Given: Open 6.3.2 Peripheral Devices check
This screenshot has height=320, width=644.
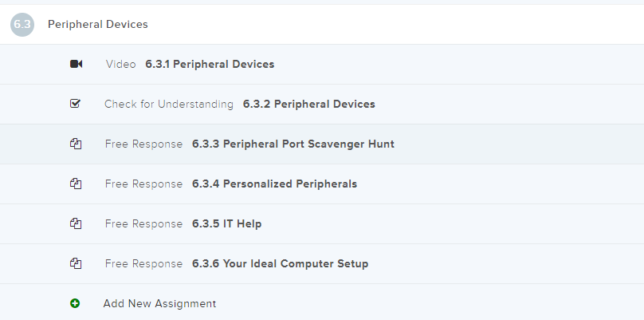Looking at the screenshot, I should click(308, 104).
